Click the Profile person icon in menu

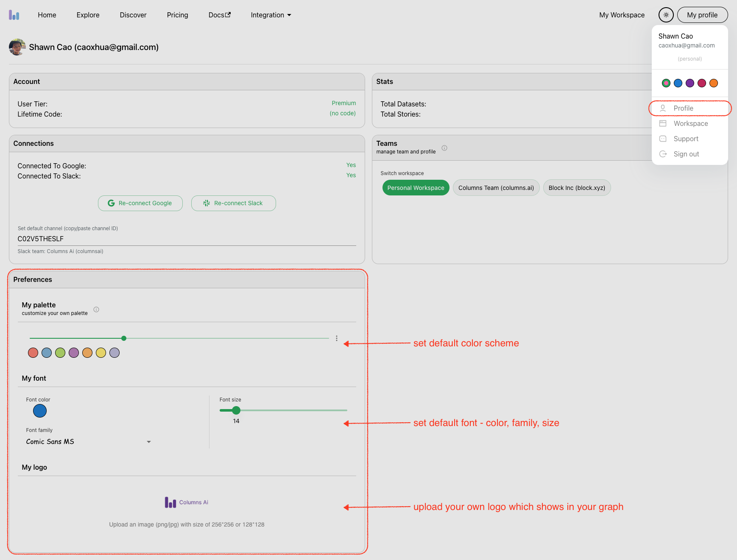[663, 108]
